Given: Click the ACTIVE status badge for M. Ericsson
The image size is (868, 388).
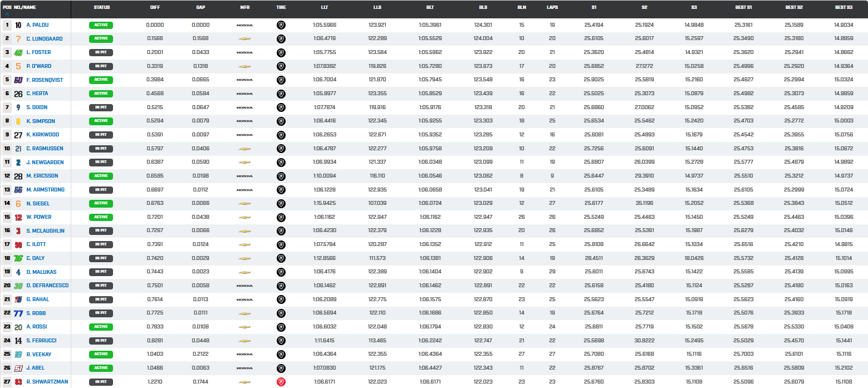Looking at the screenshot, I should tap(101, 176).
